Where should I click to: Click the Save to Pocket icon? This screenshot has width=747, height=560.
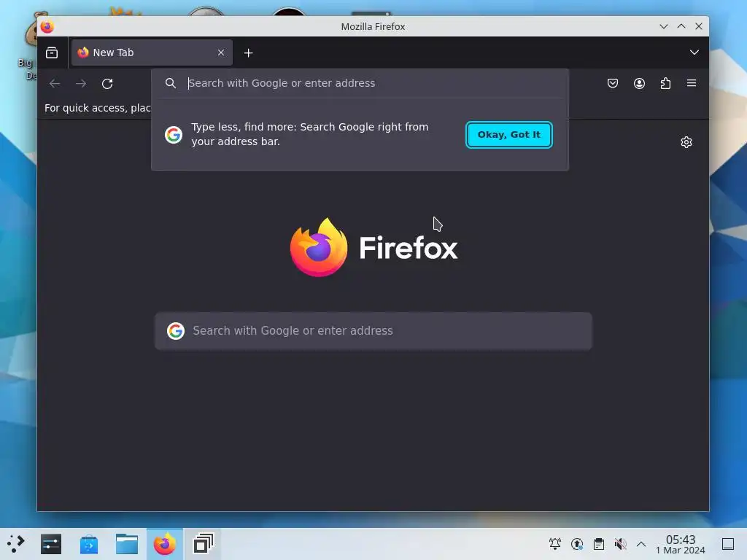(613, 83)
